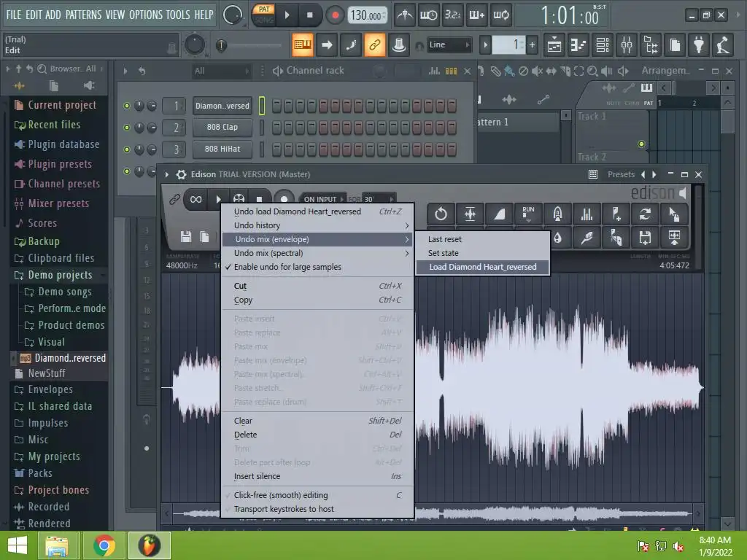The height and width of the screenshot is (560, 747).
Task: Toggle typing keyboard to piano button
Action: (x=303, y=44)
